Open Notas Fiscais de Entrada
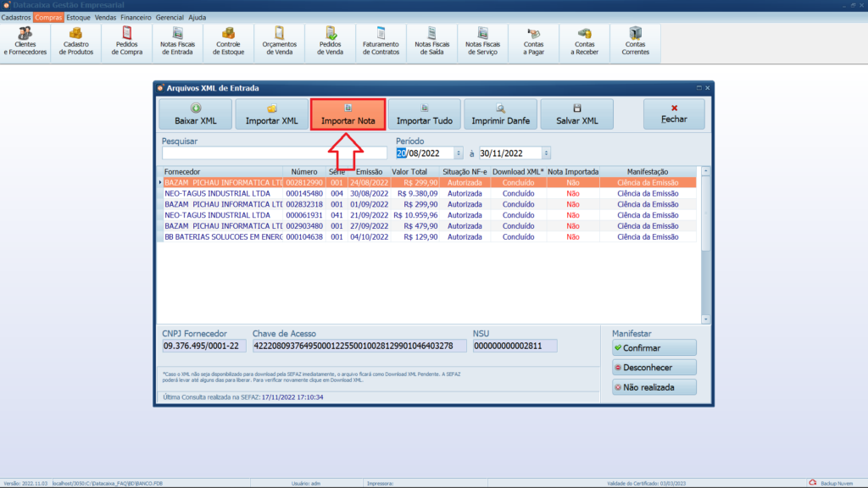This screenshot has height=488, width=868. coord(178,42)
